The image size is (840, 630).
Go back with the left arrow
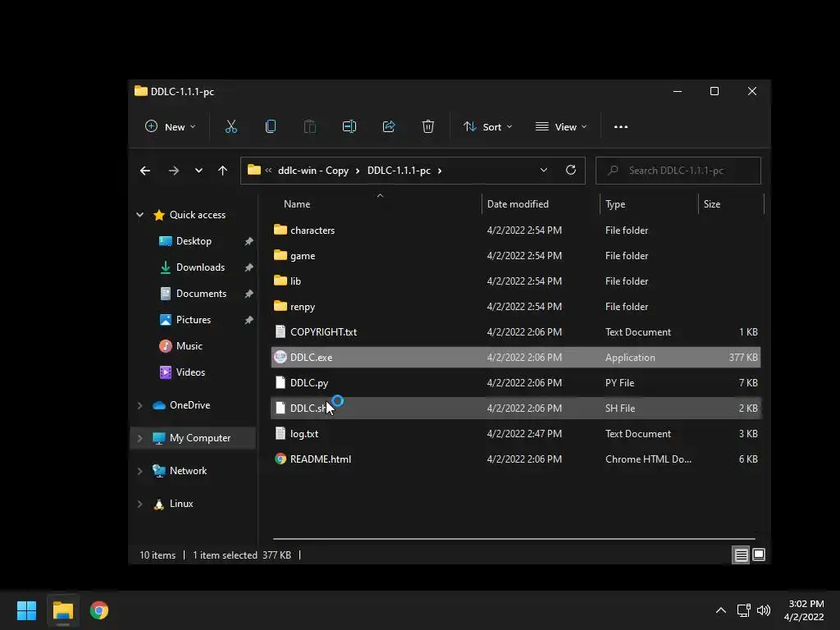click(x=145, y=171)
